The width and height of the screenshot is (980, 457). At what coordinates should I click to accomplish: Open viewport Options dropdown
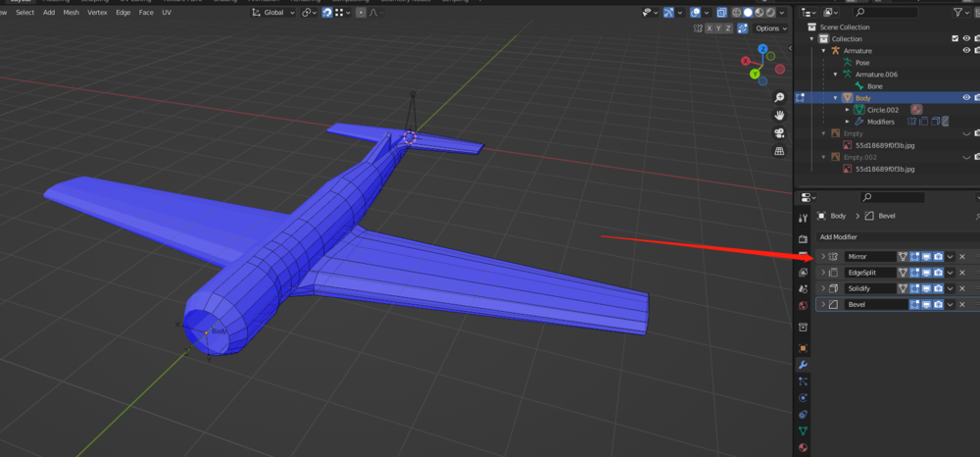(x=769, y=28)
